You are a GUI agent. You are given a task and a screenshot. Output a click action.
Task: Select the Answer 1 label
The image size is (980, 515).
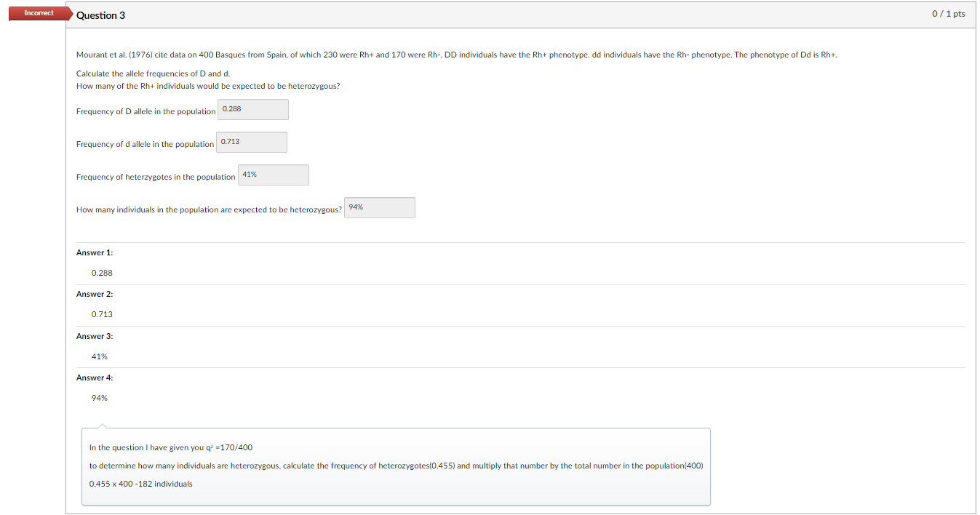[x=94, y=252]
